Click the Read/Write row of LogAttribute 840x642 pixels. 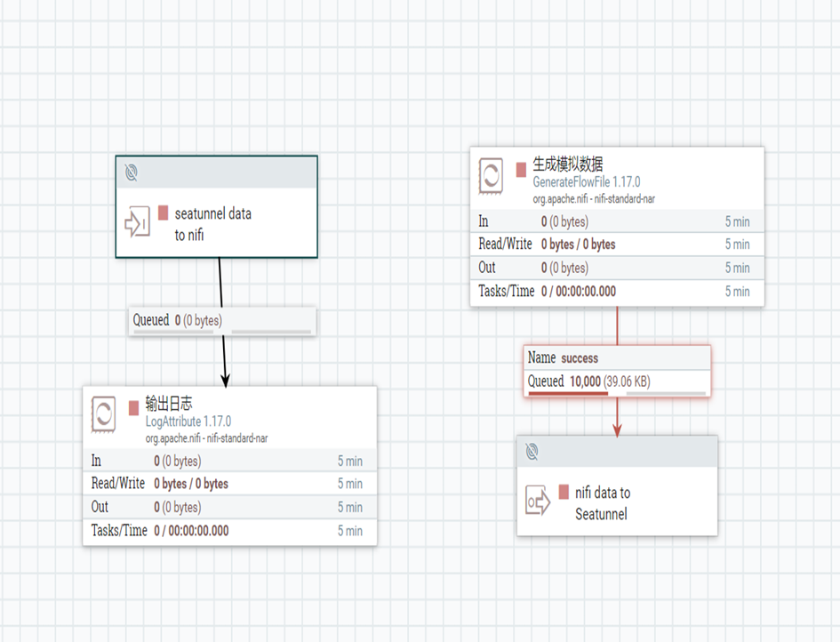230,484
